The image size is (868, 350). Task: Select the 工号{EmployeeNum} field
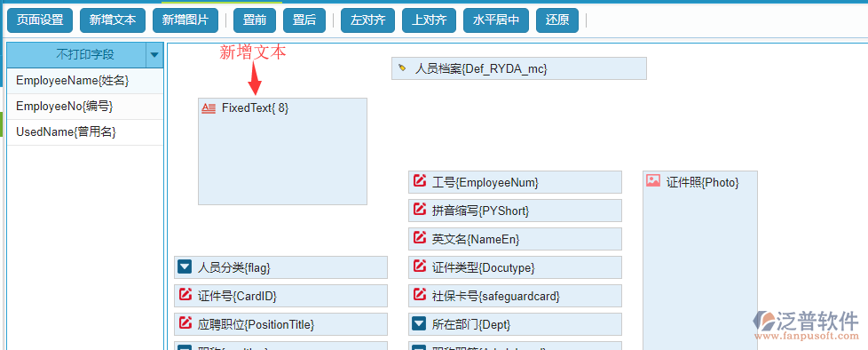[516, 182]
